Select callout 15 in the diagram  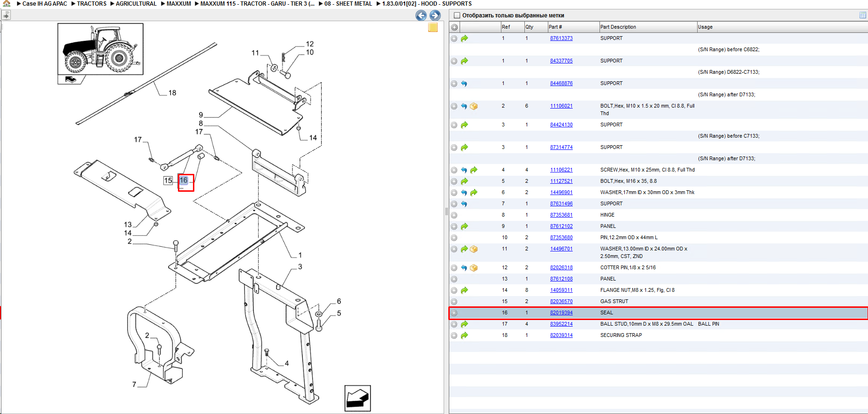pyautogui.click(x=168, y=180)
